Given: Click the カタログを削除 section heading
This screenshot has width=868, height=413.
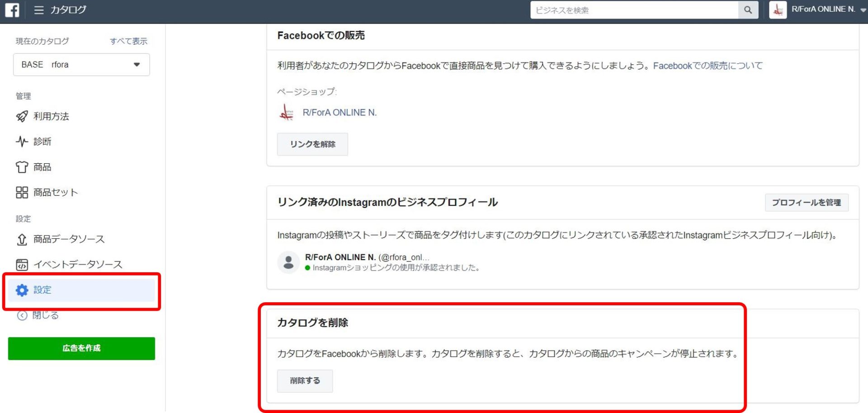Looking at the screenshot, I should point(312,323).
